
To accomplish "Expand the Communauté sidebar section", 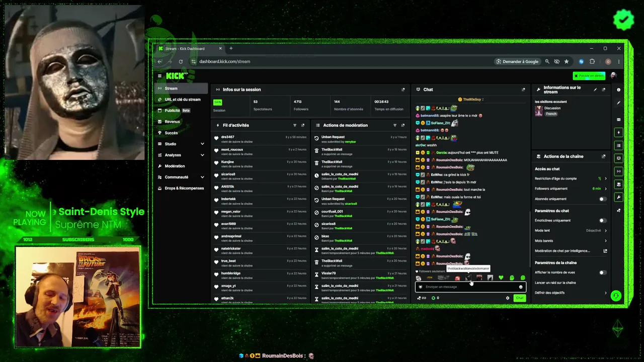I will pyautogui.click(x=181, y=177).
